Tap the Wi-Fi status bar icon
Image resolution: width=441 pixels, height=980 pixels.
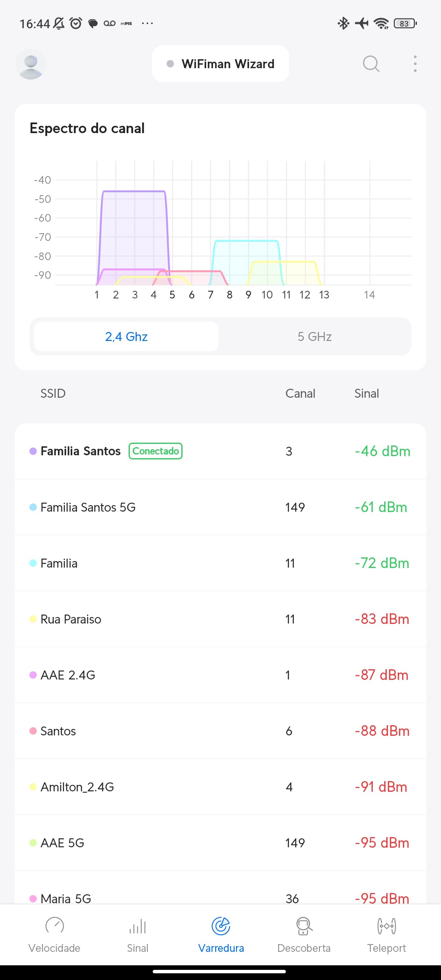point(381,23)
